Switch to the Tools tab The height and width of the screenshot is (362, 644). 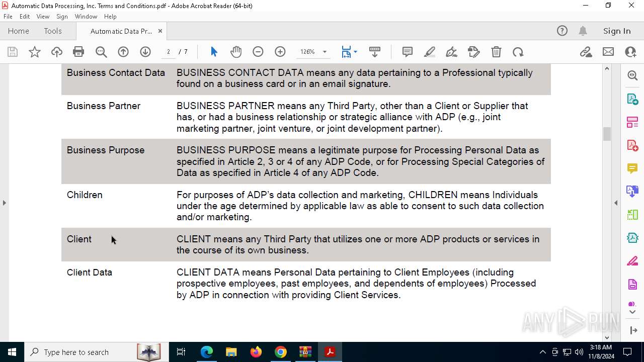53,31
